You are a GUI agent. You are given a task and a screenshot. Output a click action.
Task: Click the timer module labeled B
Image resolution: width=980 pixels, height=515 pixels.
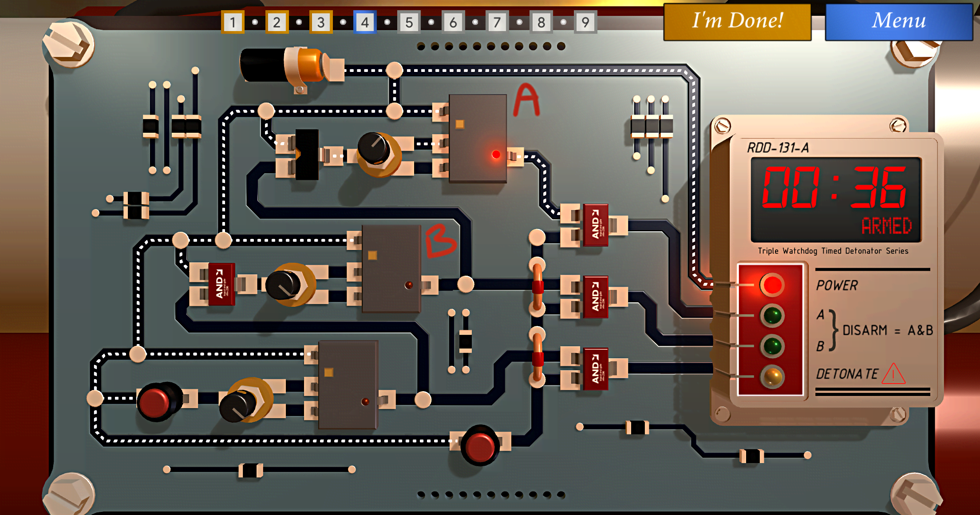pyautogui.click(x=391, y=269)
